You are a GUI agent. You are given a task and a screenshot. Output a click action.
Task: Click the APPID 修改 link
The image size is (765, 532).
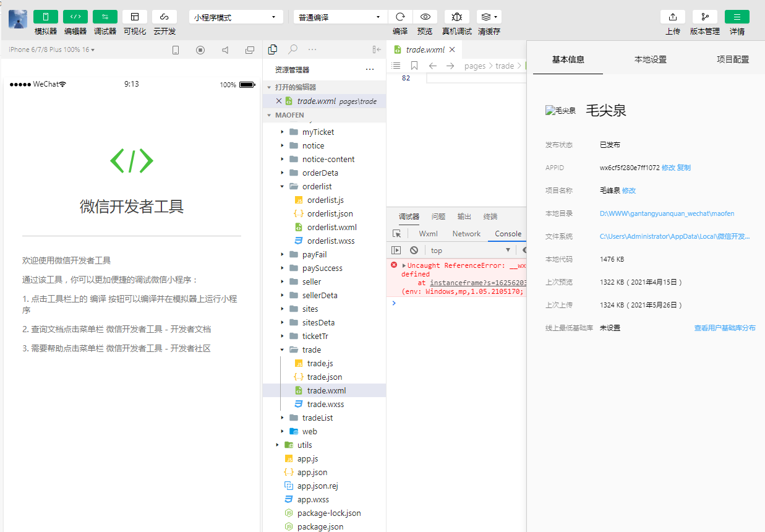[668, 168]
